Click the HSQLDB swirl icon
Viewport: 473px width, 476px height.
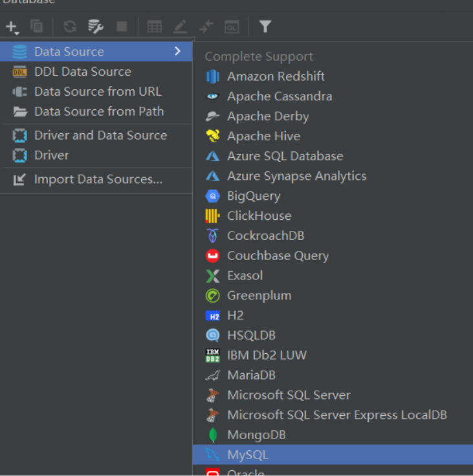213,336
